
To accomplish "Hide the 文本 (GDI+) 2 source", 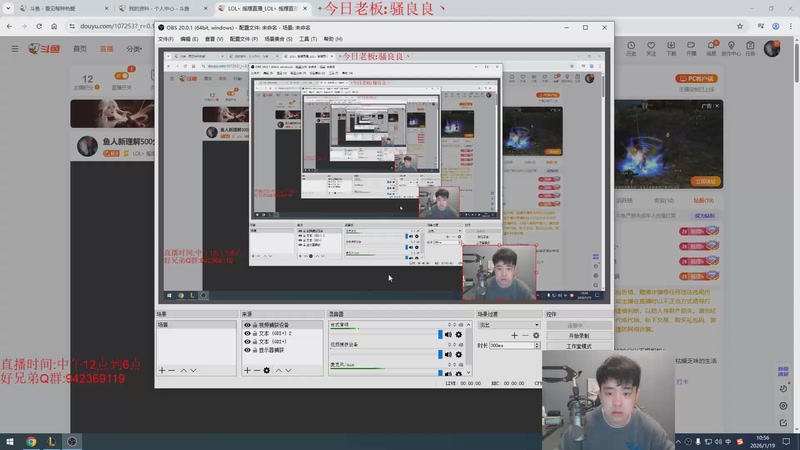I will (x=247, y=333).
